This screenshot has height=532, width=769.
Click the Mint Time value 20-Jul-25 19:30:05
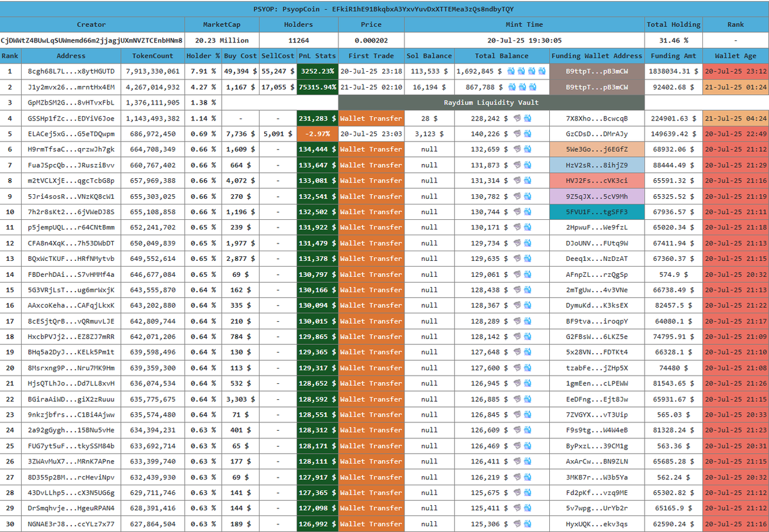point(524,40)
